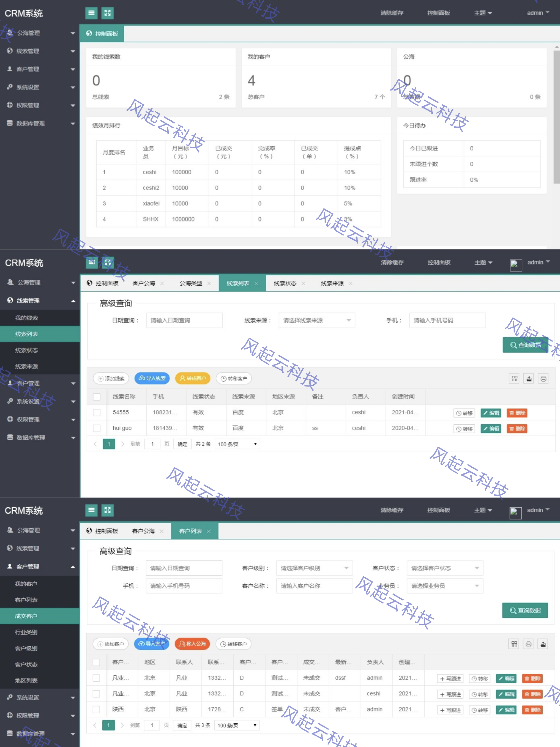Open the 客户状态 select dropdown in 高级查询
The width and height of the screenshot is (560, 747).
click(445, 568)
